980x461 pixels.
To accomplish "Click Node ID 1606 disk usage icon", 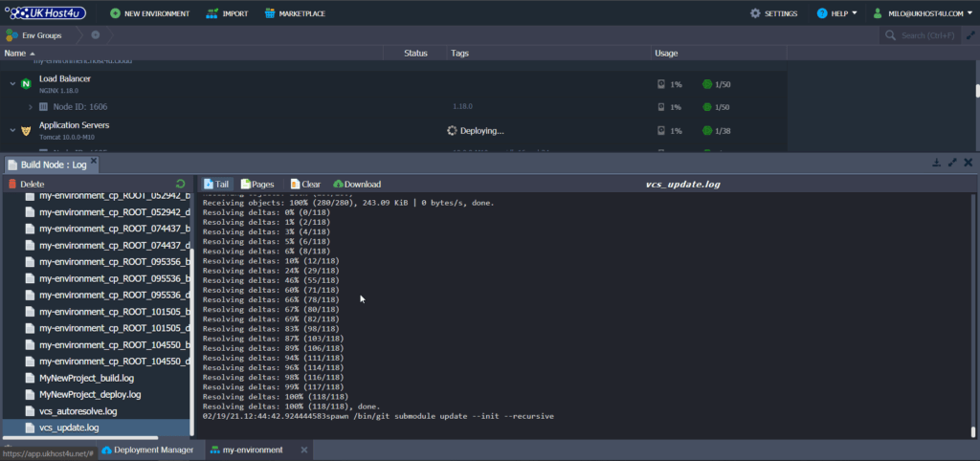I will tap(661, 107).
